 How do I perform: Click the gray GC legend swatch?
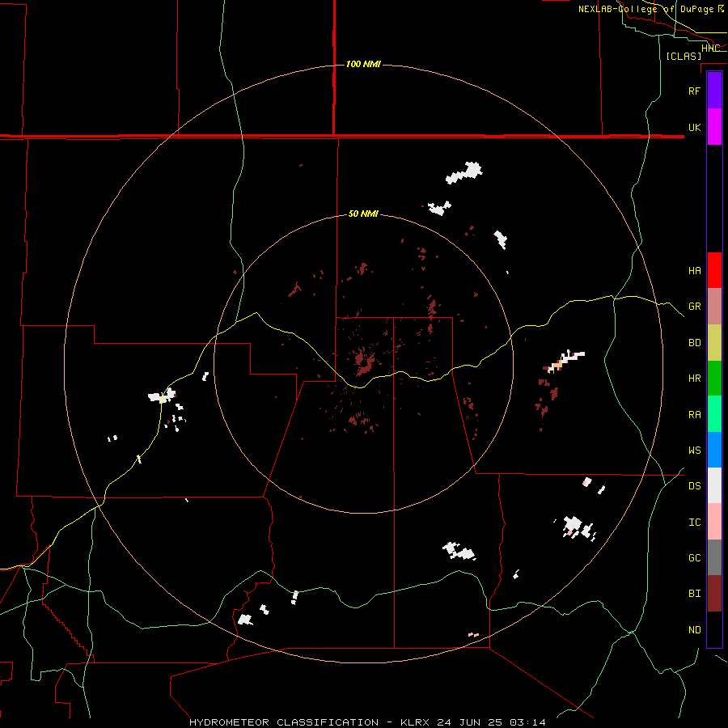pyautogui.click(x=714, y=557)
